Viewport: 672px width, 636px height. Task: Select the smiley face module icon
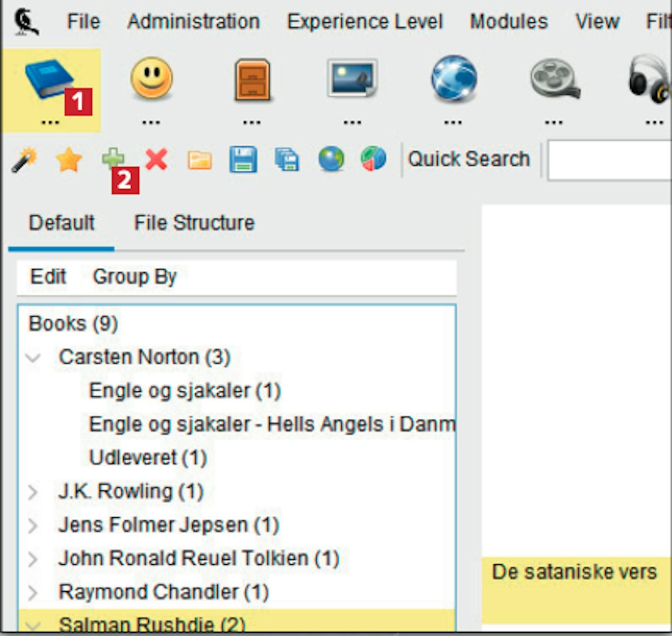pyautogui.click(x=151, y=78)
